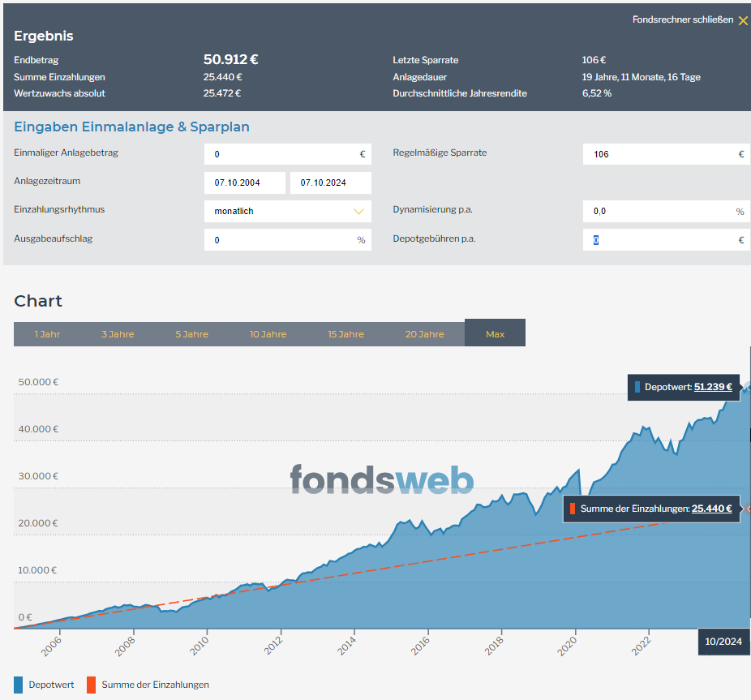751x700 pixels.
Task: Click the Einmaliger Anlagebetrag input field
Action: (281, 154)
